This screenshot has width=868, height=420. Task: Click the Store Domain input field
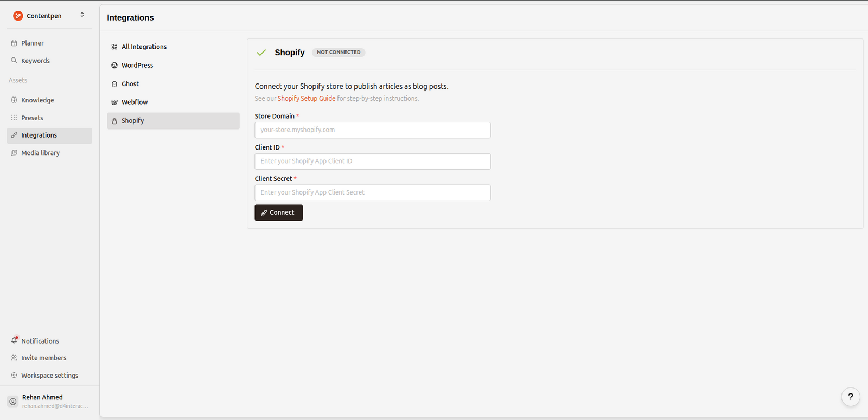tap(372, 130)
